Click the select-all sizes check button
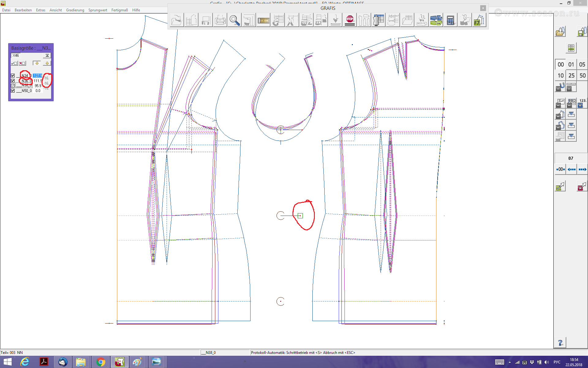The image size is (588, 368). pos(14,63)
